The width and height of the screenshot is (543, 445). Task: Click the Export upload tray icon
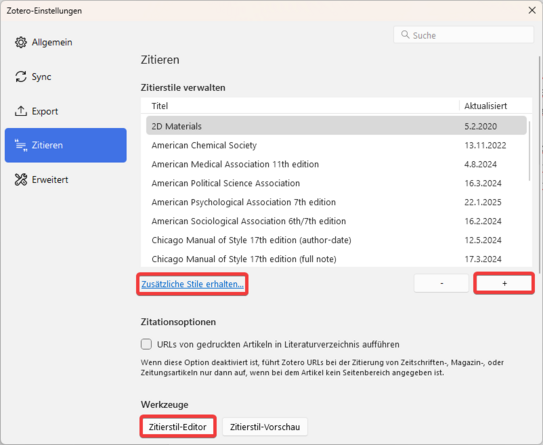(x=21, y=111)
